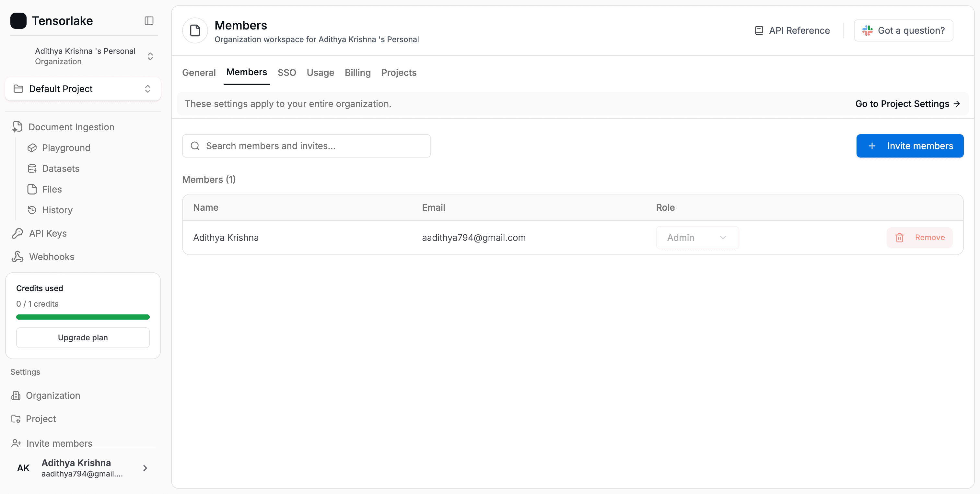
Task: Click the Got a question? button
Action: 903,30
